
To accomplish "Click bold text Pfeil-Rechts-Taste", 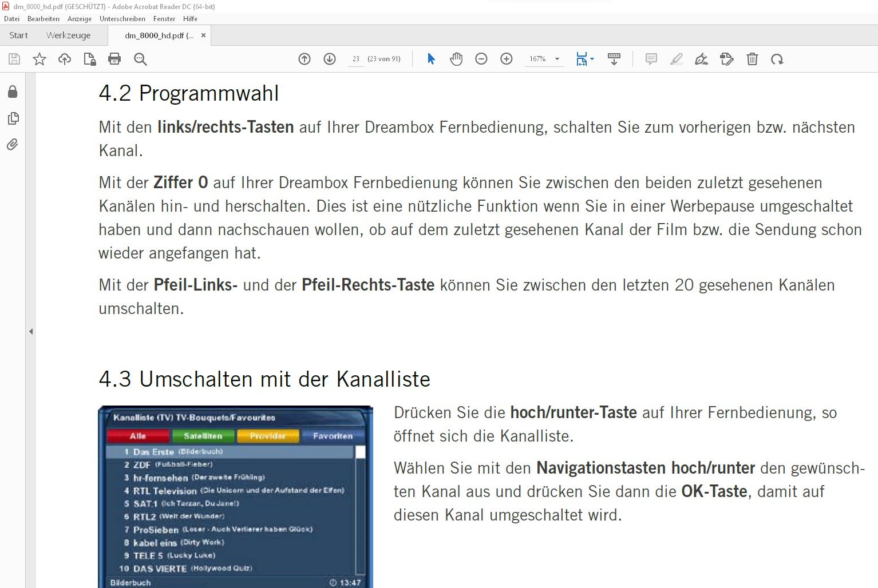I will (x=368, y=285).
